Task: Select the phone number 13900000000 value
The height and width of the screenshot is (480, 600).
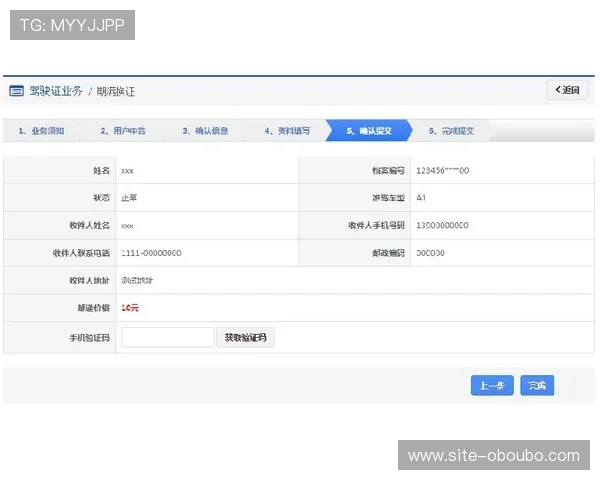Action: [442, 225]
